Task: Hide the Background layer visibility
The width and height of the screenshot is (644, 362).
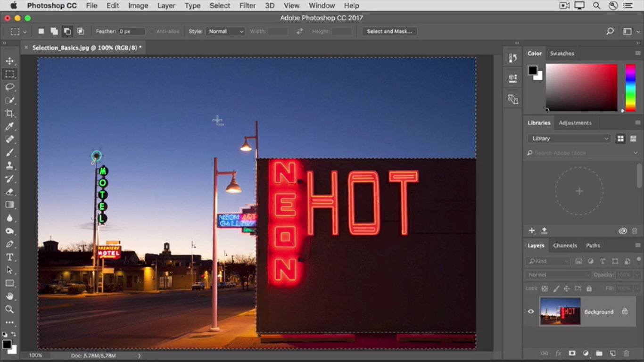Action: (531, 312)
